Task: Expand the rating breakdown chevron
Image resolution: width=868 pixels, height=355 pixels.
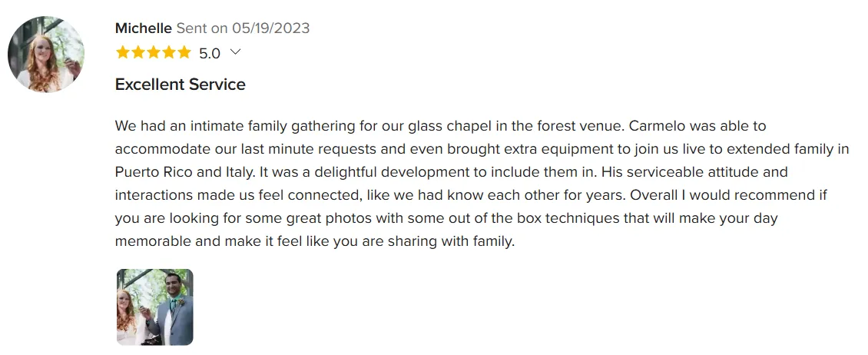Action: point(236,52)
